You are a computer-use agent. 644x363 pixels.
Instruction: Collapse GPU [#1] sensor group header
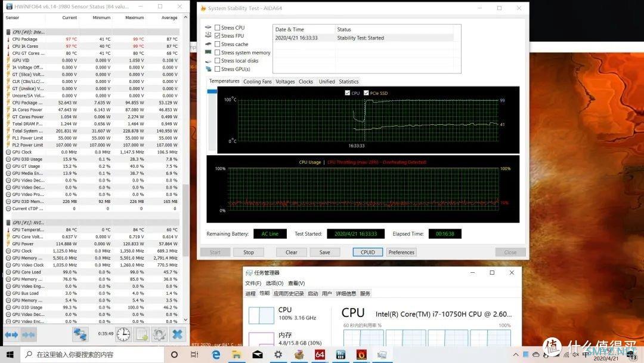tap(92, 223)
